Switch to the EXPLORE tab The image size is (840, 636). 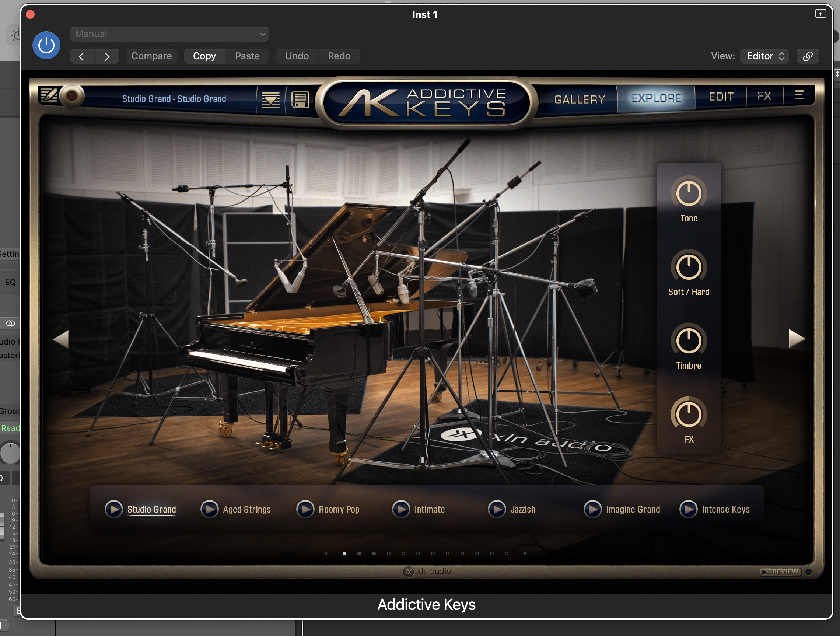(x=656, y=98)
